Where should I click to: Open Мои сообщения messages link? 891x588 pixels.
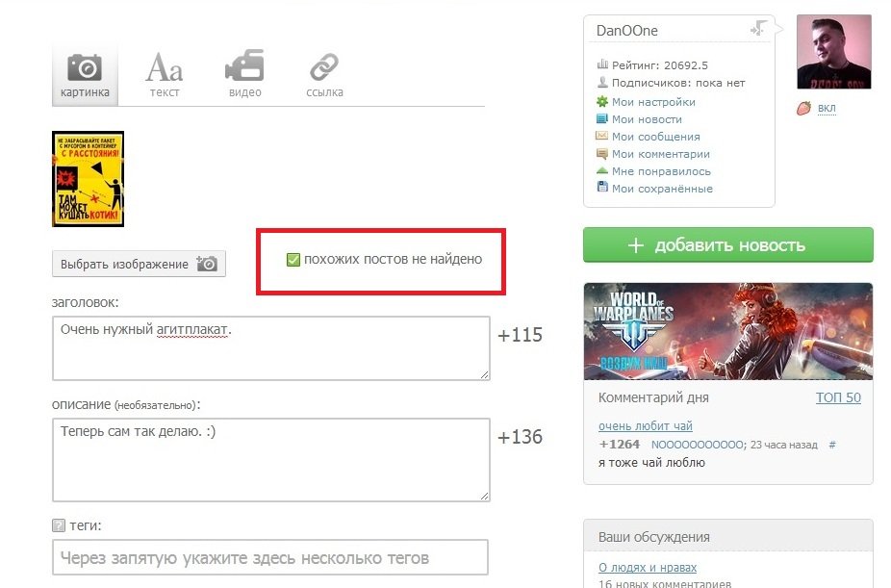[655, 137]
